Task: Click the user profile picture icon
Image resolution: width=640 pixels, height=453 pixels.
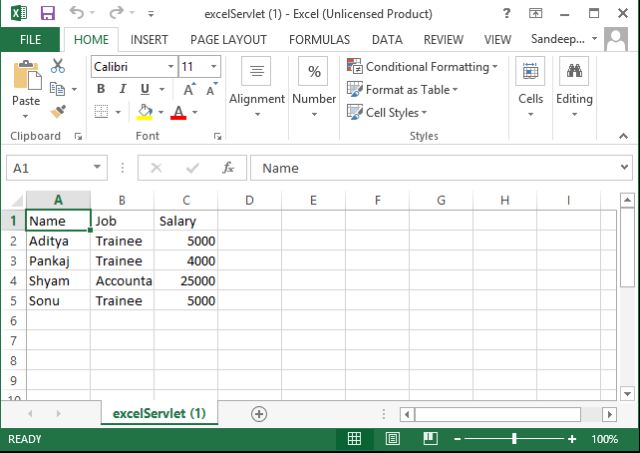Action: point(616,39)
